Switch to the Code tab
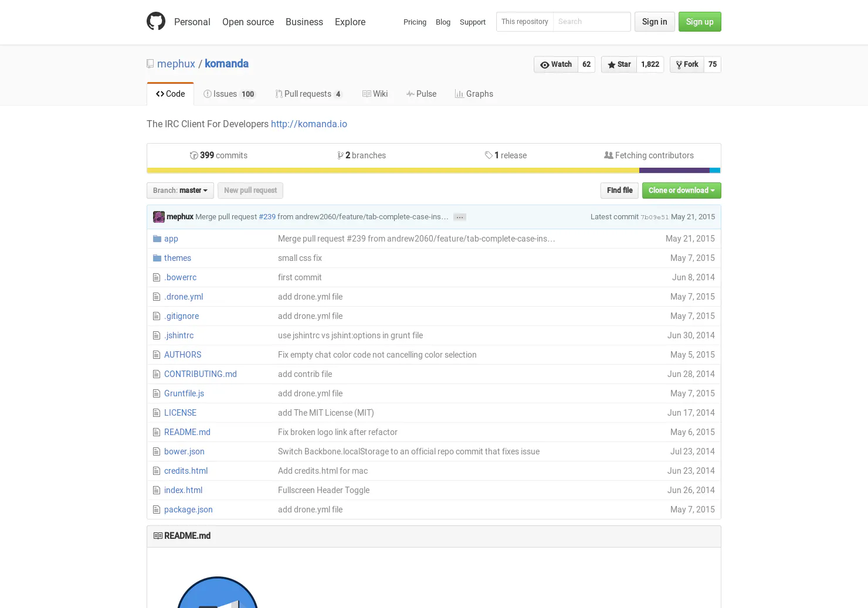868x608 pixels. pyautogui.click(x=170, y=94)
